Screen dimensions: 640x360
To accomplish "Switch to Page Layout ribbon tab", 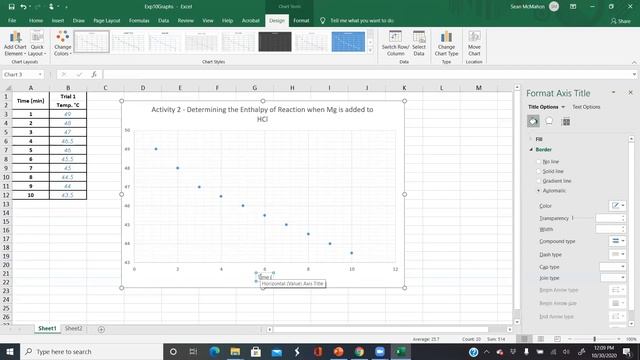I will 107,20.
